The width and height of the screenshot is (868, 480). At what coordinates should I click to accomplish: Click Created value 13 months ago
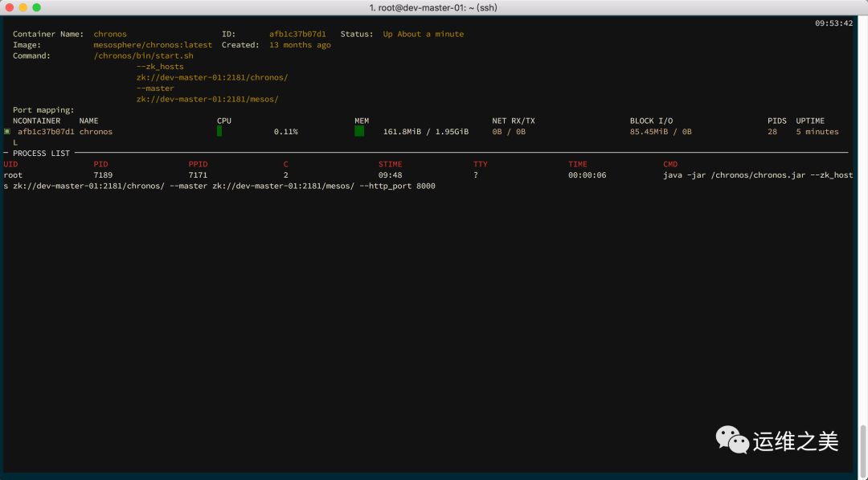300,45
